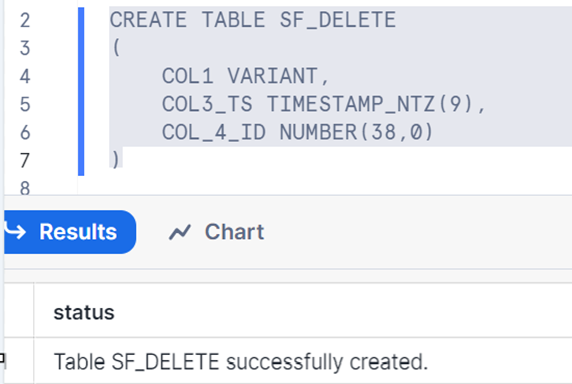This screenshot has height=384, width=572.
Task: Place cursor on COL1 VARIANT line
Action: point(246,76)
